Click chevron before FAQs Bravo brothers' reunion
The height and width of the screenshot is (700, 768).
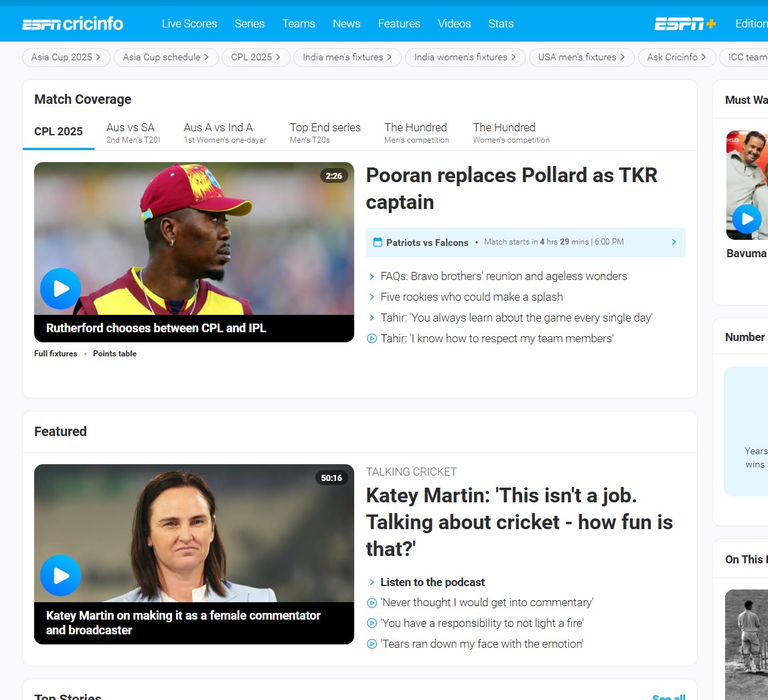[x=372, y=276]
